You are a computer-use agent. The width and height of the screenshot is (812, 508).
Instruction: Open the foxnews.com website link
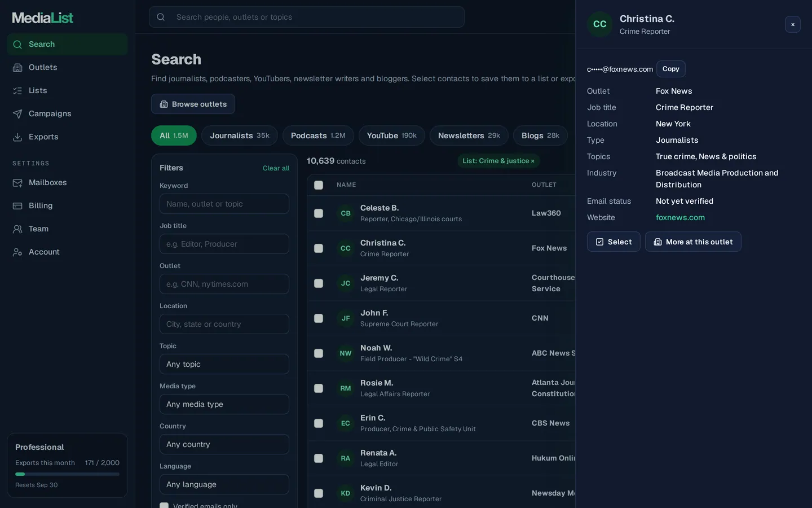tap(680, 217)
